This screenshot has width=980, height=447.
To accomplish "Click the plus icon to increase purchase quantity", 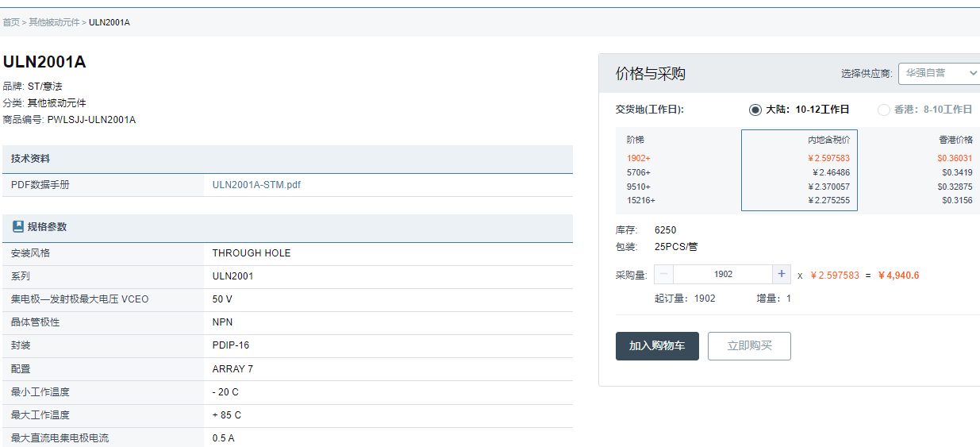I will pos(782,274).
